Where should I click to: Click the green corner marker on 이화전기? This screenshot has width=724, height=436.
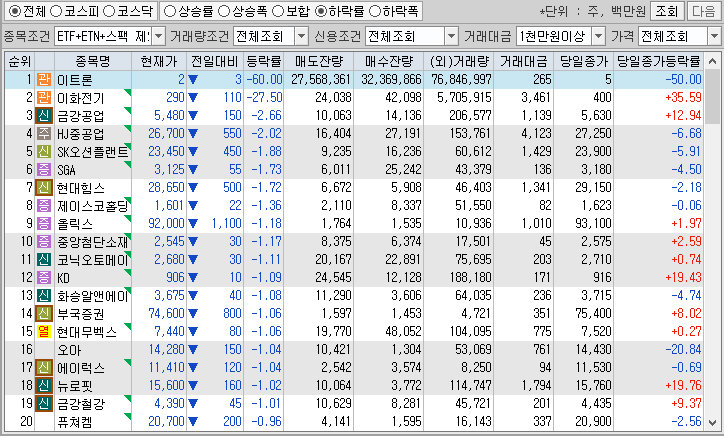[x=128, y=92]
